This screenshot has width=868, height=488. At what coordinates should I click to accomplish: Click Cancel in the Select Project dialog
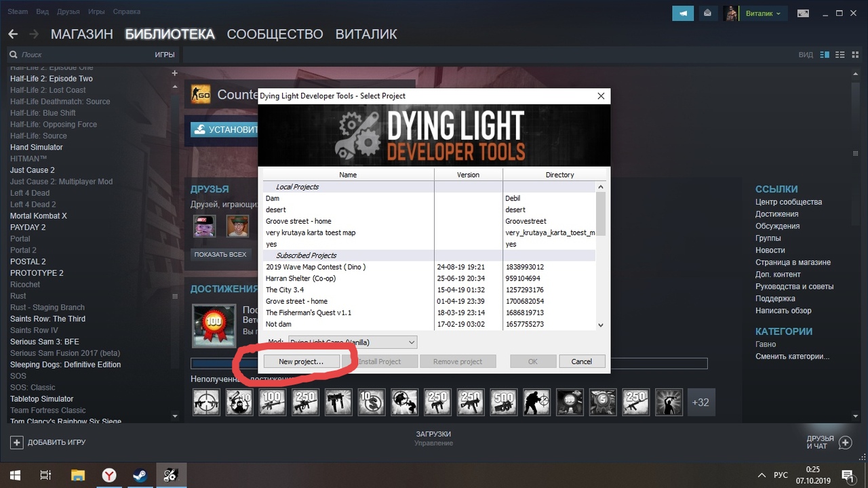click(x=581, y=361)
